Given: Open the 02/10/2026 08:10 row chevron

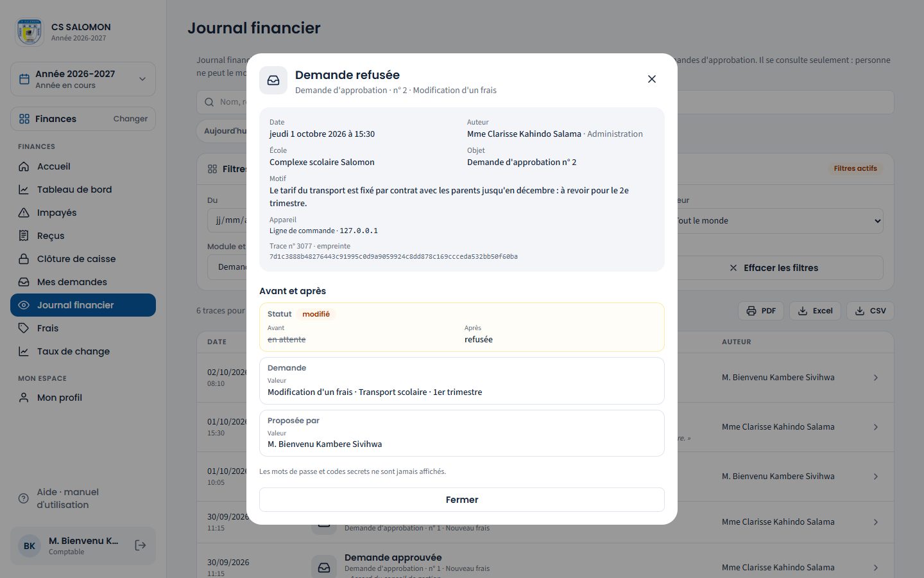Looking at the screenshot, I should 876,378.
